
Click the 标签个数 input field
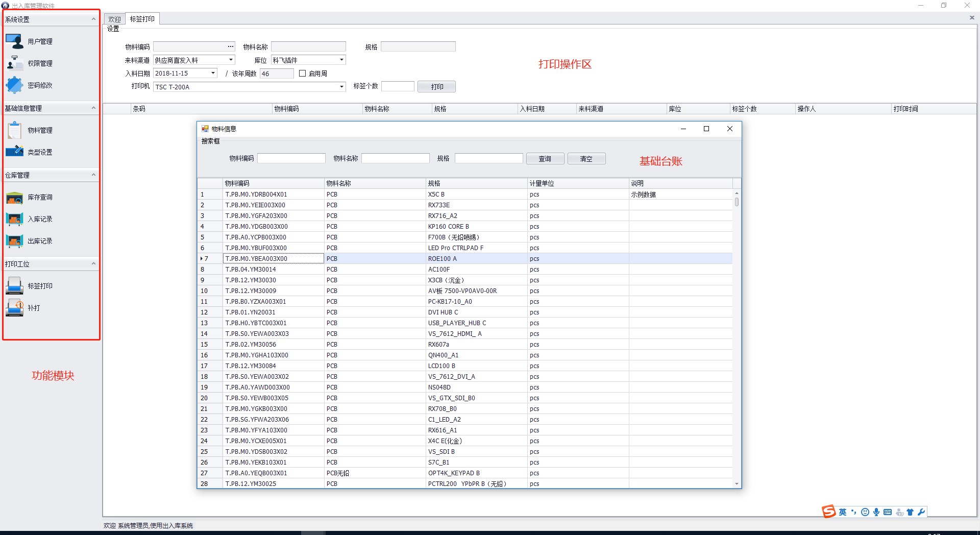coord(398,86)
